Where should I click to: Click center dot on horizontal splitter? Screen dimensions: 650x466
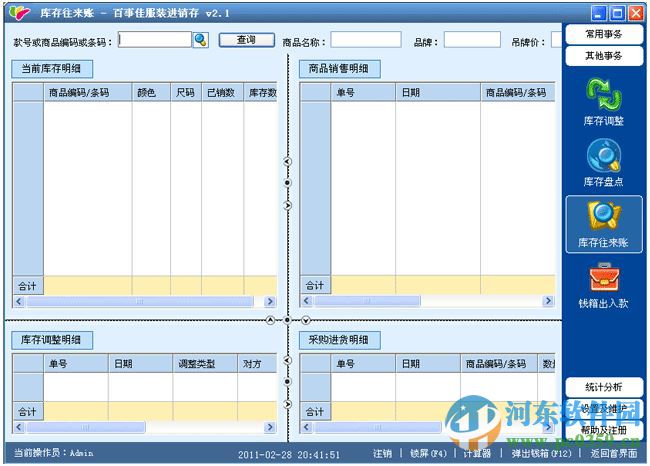pos(287,320)
